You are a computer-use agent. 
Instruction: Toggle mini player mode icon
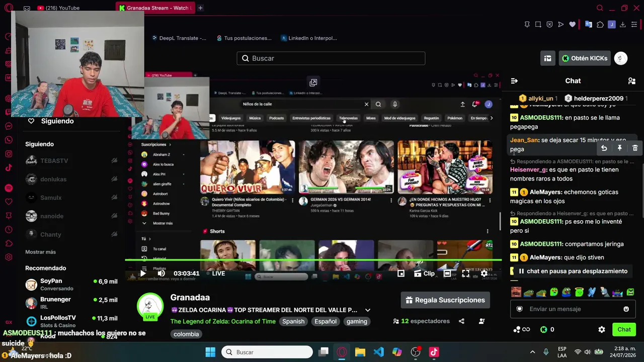(401, 274)
